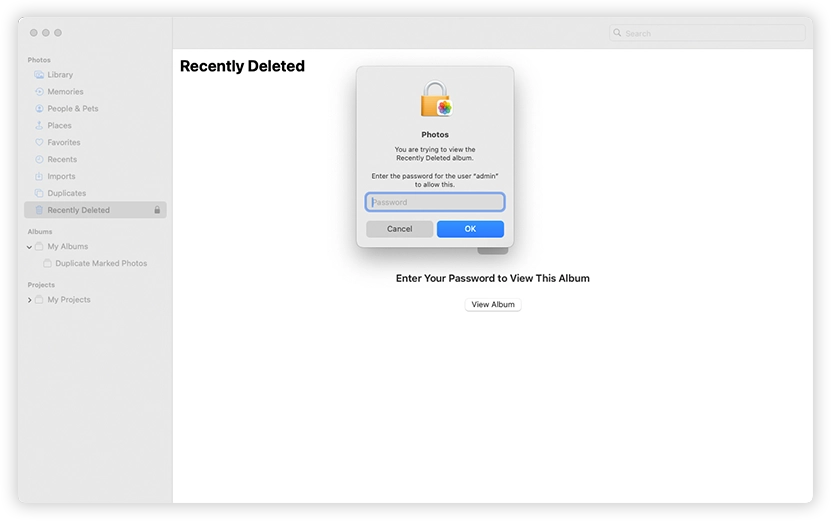Click the Search field in toolbar
This screenshot has width=831, height=521.
pos(707,33)
